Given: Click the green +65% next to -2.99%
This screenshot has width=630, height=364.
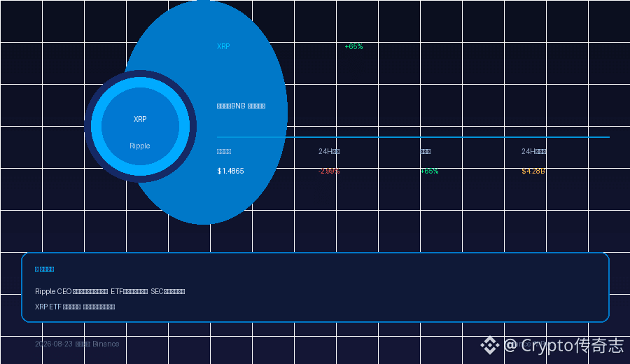Looking at the screenshot, I should 429,171.
